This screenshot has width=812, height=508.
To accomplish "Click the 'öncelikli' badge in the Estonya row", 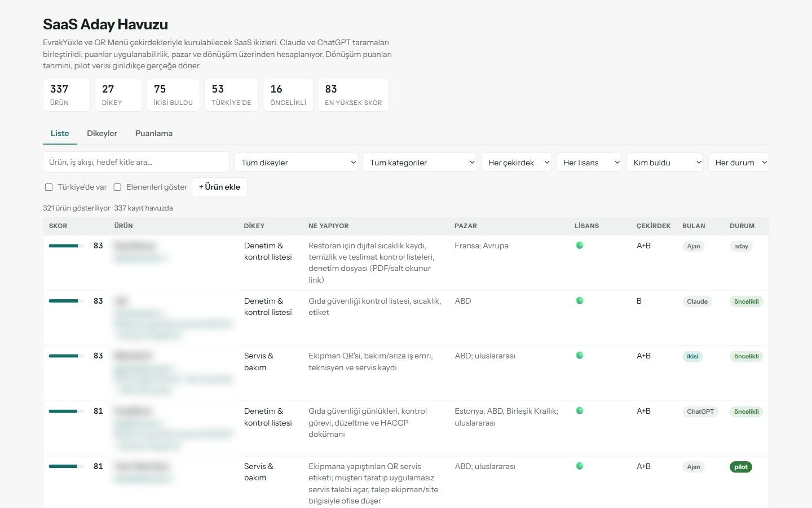I will (746, 411).
